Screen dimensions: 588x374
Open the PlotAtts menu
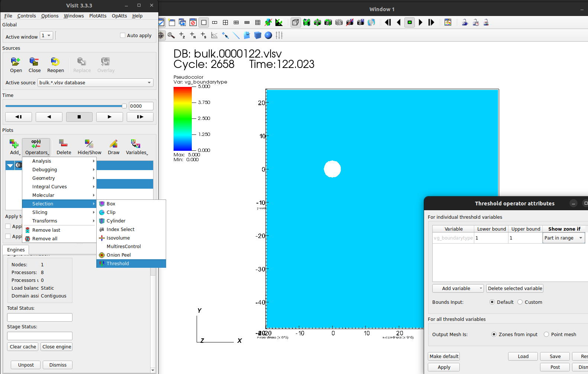coord(98,16)
